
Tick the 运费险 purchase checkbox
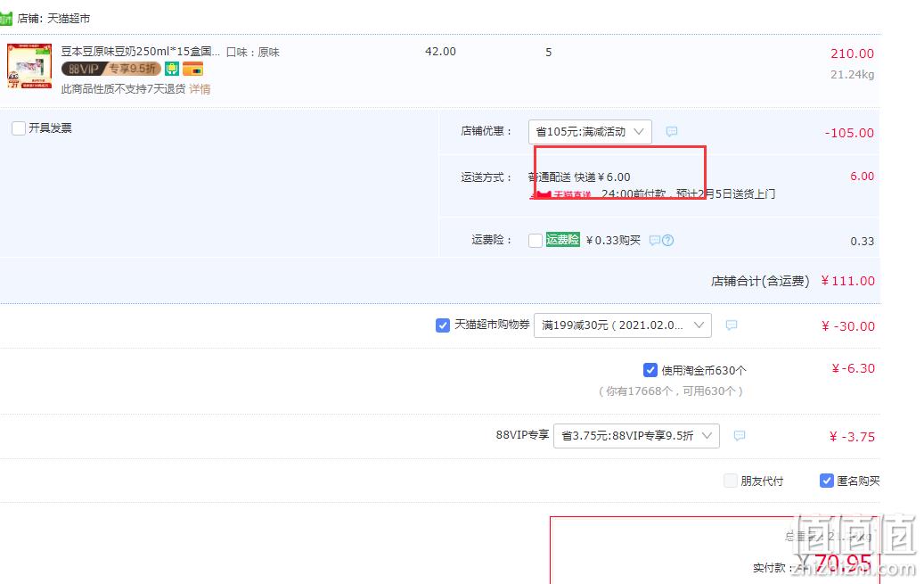pos(536,241)
